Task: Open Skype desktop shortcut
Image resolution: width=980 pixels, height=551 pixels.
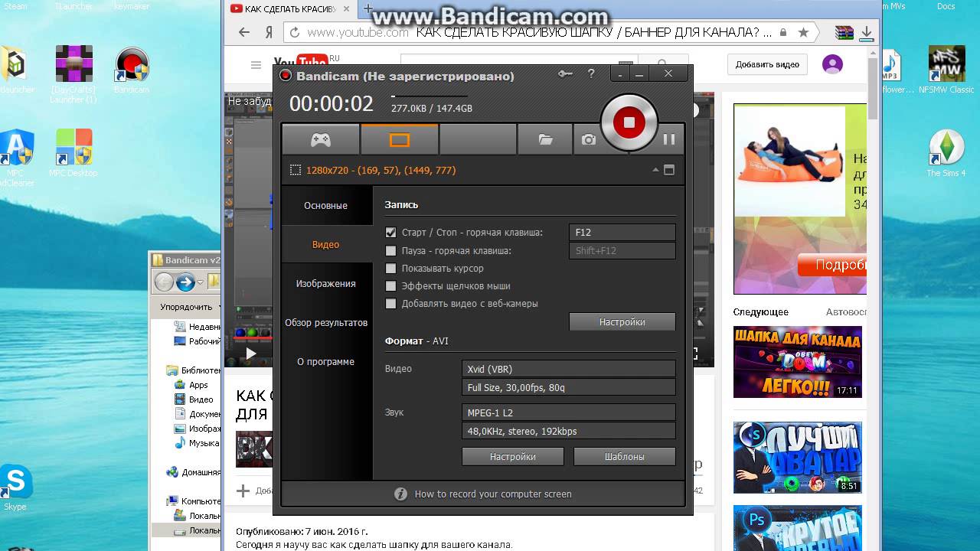Action: point(15,487)
